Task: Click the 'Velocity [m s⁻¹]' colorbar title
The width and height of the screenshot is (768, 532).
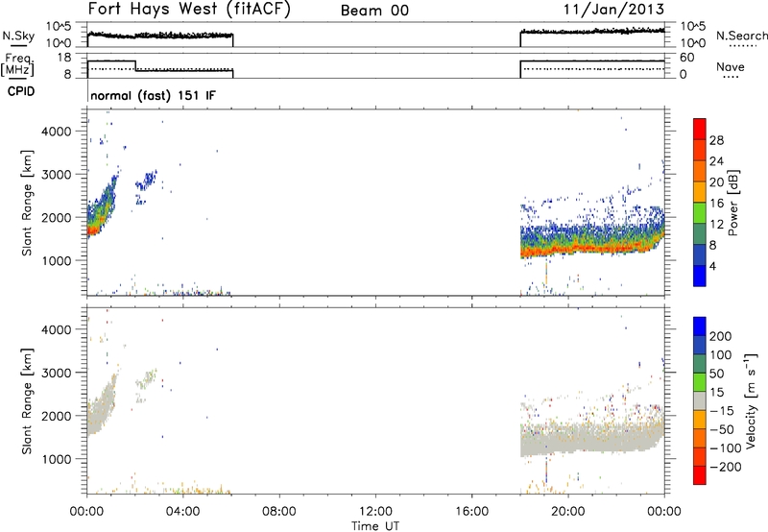Action: 751,400
